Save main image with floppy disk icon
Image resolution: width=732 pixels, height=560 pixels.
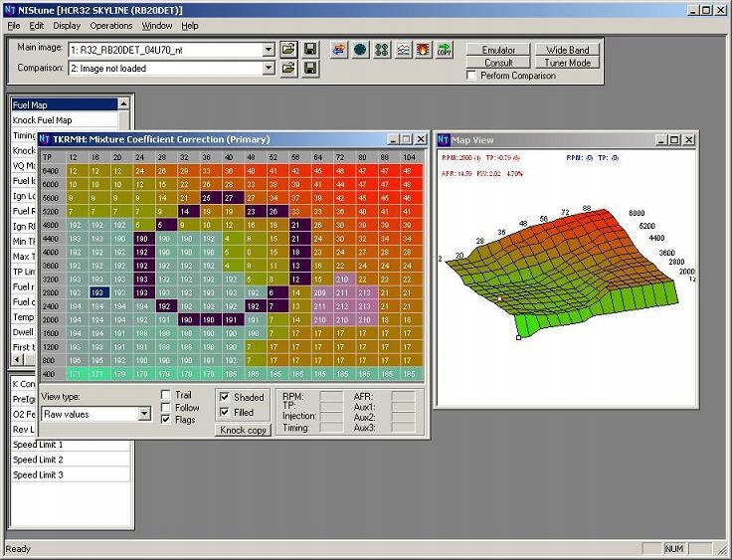[310, 50]
